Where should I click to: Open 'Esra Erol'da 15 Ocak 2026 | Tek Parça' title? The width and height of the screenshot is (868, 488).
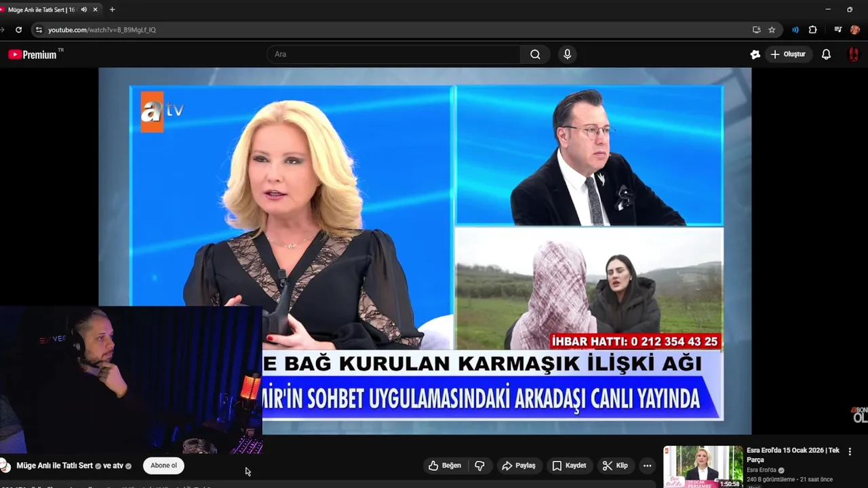(793, 455)
